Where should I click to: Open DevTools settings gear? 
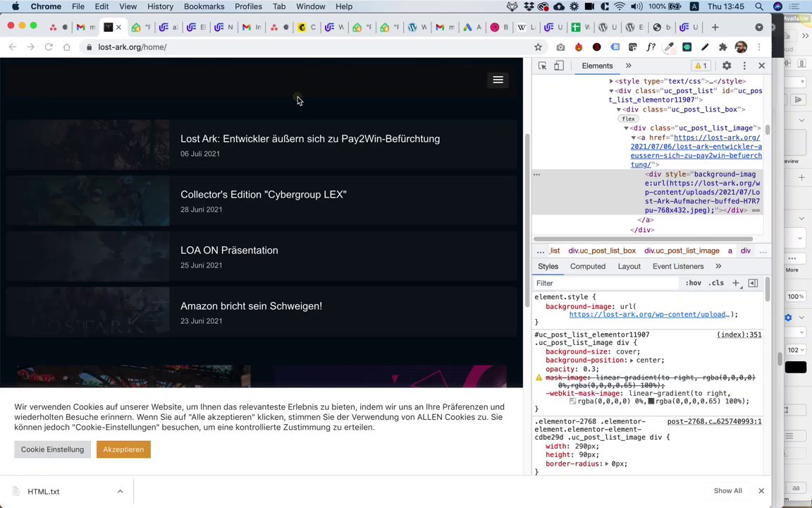click(727, 66)
